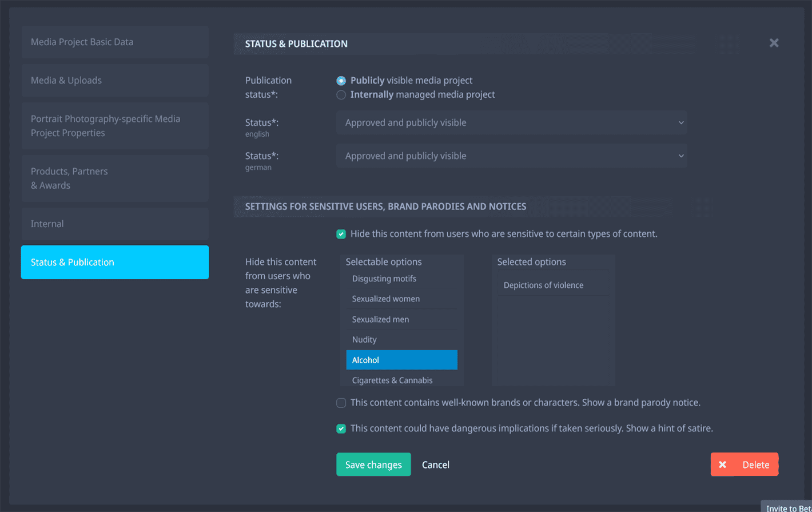Screen dimensions: 812x512
Task: Open the german Status dropdown
Action: [512, 156]
